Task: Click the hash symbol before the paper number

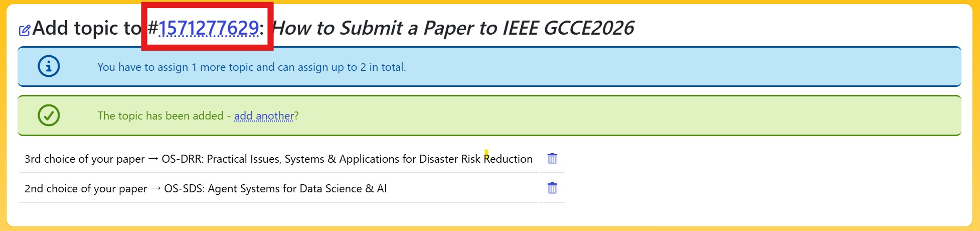Action: click(152, 28)
